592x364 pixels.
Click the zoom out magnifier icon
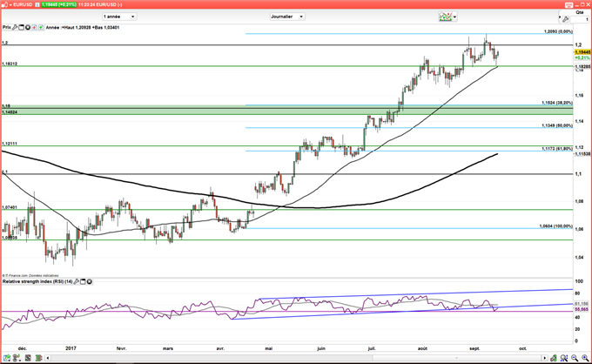click(x=575, y=358)
